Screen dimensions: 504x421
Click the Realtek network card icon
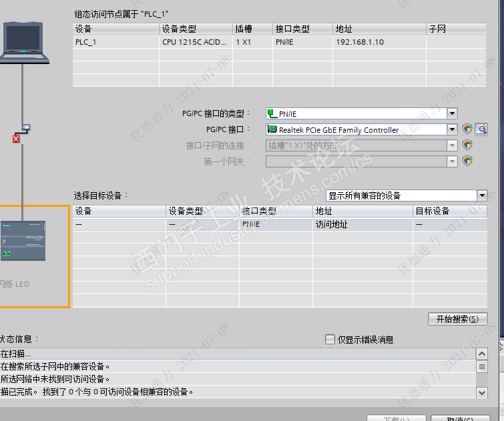(x=272, y=129)
